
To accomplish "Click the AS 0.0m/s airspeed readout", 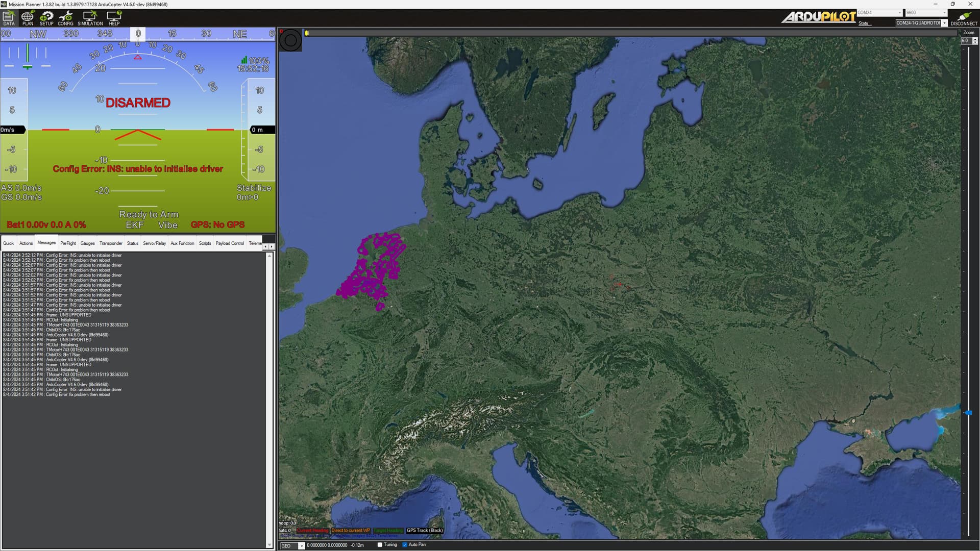I will (21, 188).
